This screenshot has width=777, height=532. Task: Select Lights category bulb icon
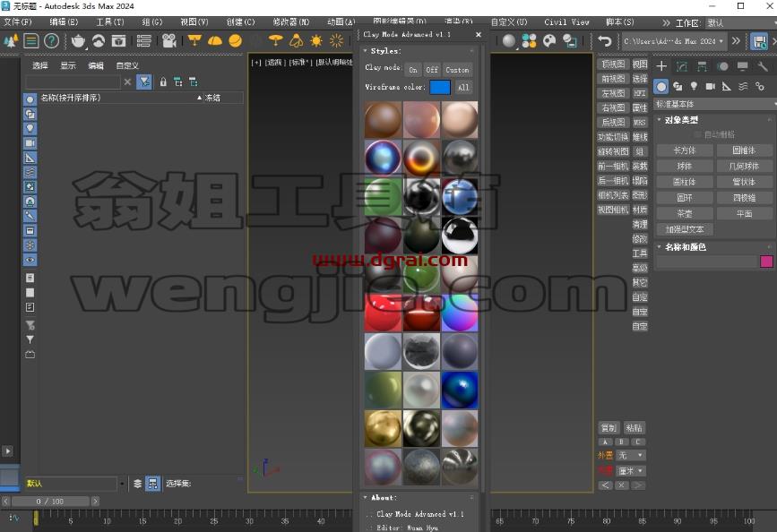click(694, 87)
